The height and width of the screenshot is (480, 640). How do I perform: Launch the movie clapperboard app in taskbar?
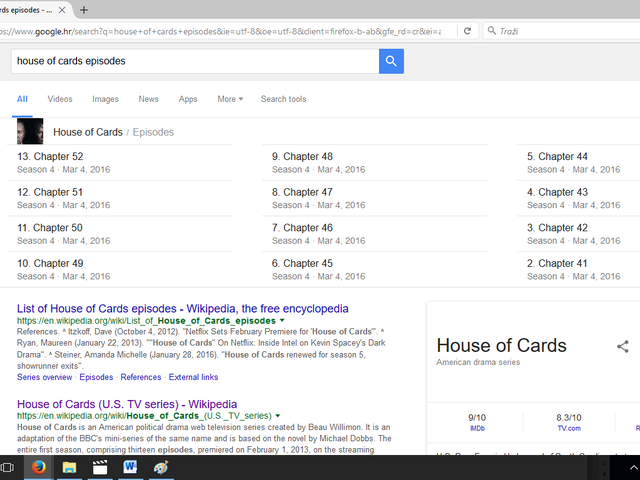tap(100, 467)
